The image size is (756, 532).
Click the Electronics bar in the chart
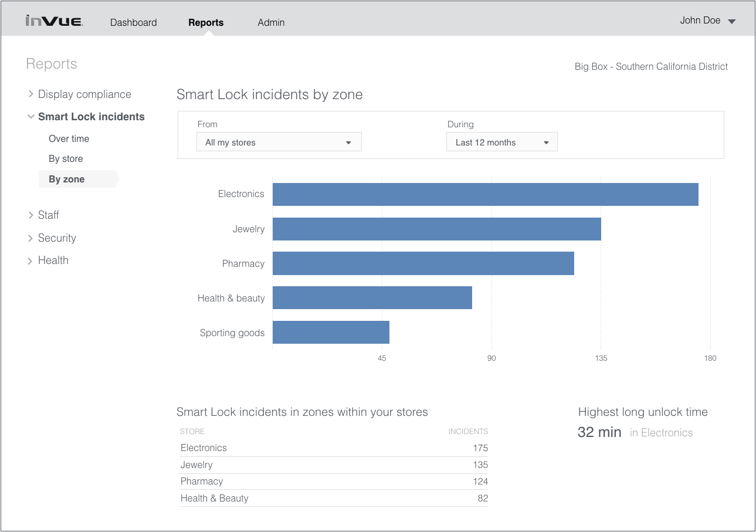coord(486,194)
